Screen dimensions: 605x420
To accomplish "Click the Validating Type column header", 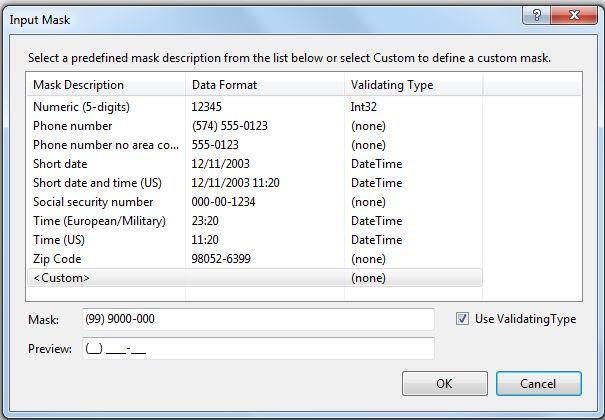I will pyautogui.click(x=413, y=85).
